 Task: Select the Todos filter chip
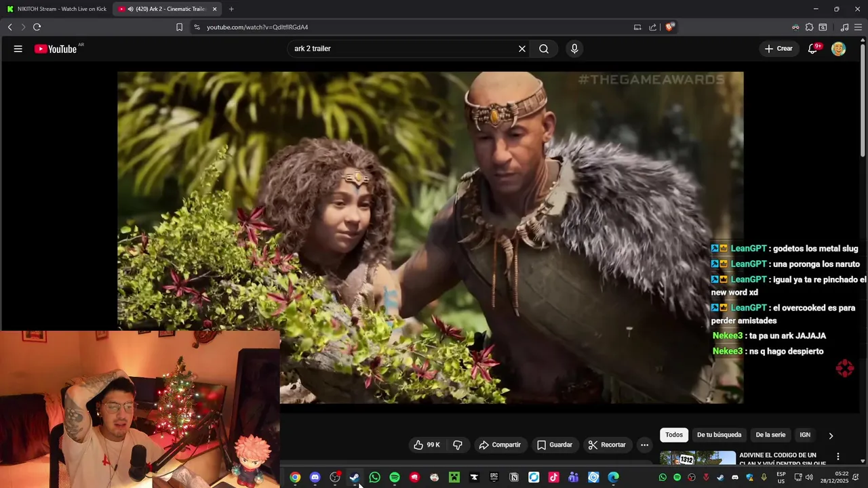click(674, 435)
